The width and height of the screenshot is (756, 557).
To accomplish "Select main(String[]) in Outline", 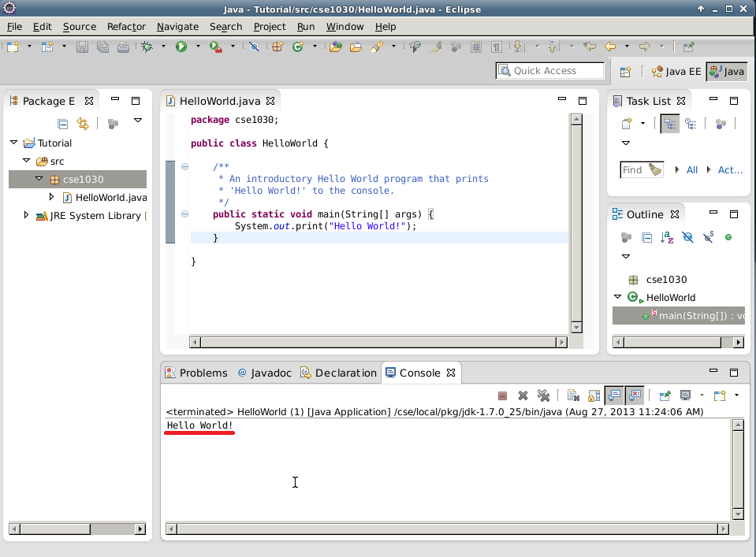I will [x=679, y=316].
